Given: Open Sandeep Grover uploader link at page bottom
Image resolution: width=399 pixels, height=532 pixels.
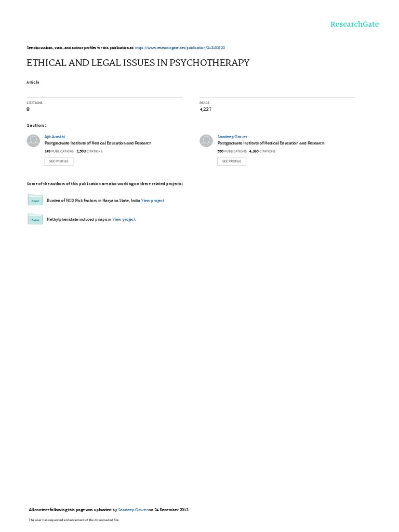Looking at the screenshot, I should (132, 510).
